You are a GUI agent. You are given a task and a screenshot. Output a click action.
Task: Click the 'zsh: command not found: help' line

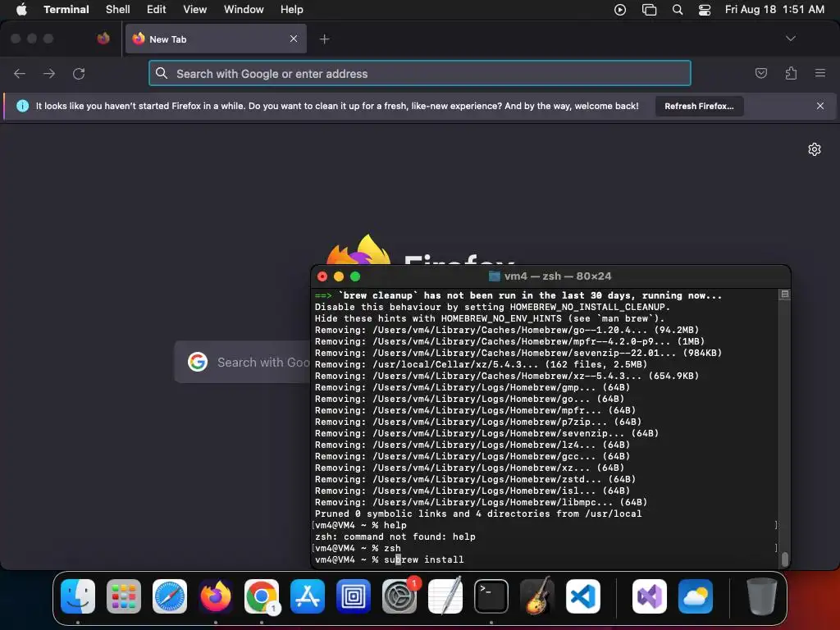[395, 536]
